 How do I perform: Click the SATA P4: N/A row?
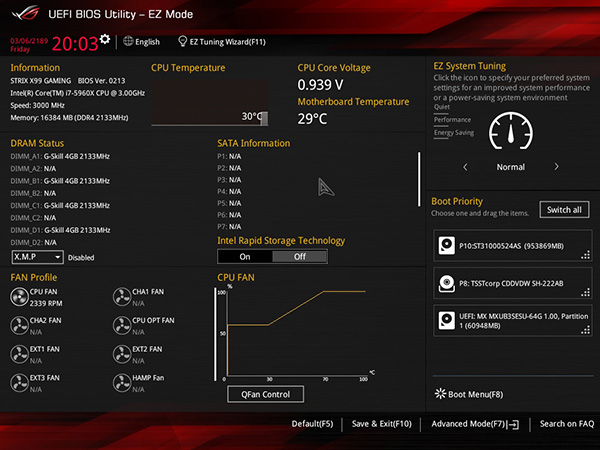click(x=229, y=191)
